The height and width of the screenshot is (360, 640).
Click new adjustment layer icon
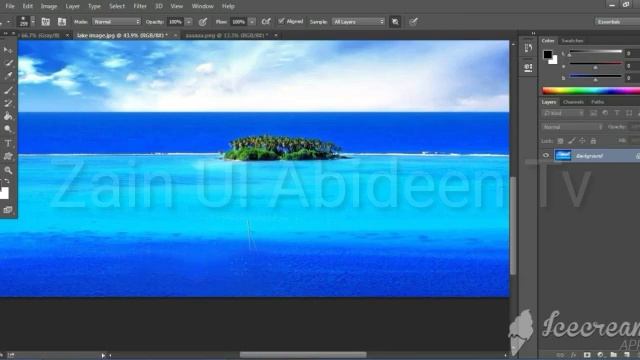click(x=600, y=355)
